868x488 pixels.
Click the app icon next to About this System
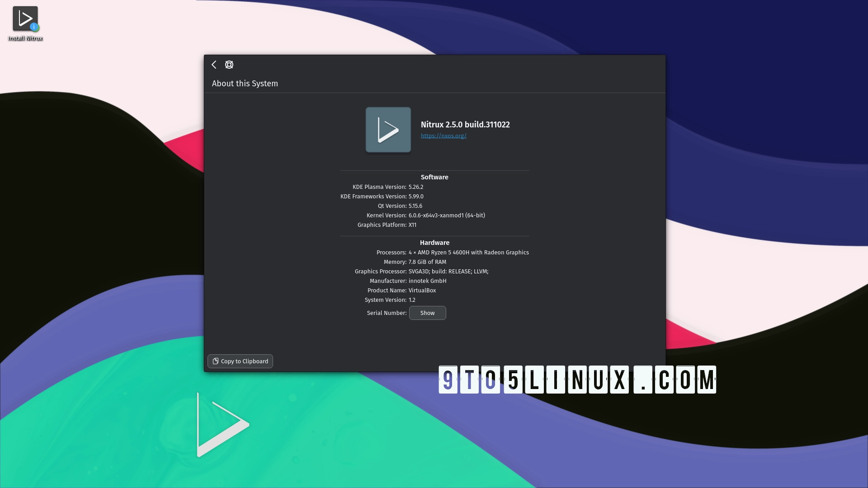tap(229, 65)
